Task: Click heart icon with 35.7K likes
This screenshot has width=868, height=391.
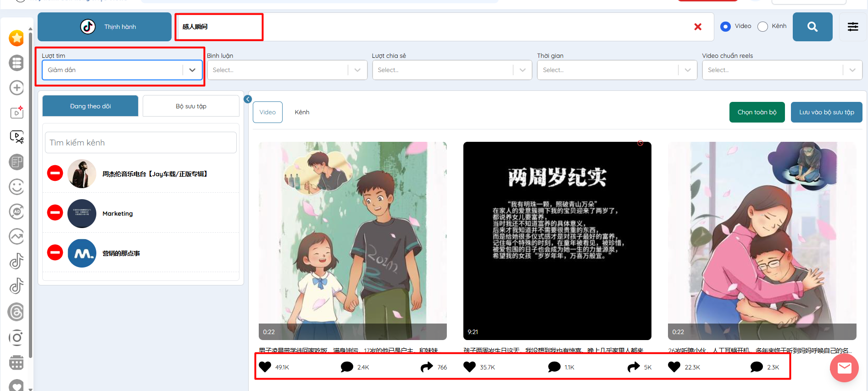Action: (x=470, y=367)
